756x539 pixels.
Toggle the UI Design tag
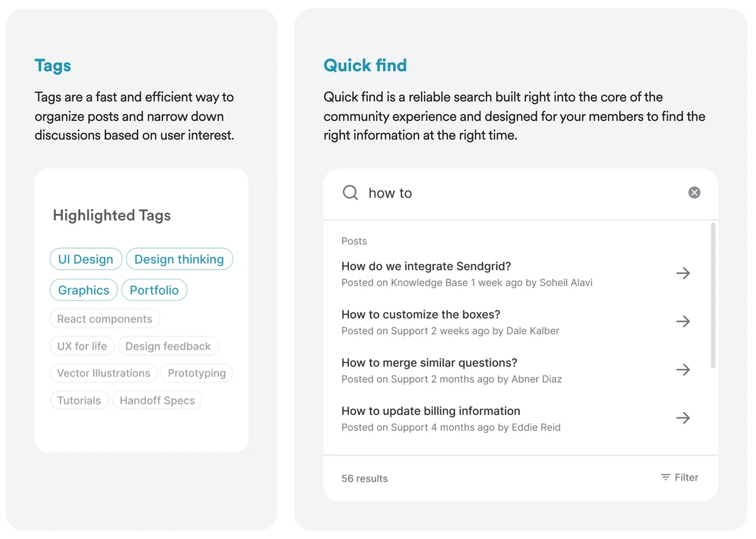86,259
